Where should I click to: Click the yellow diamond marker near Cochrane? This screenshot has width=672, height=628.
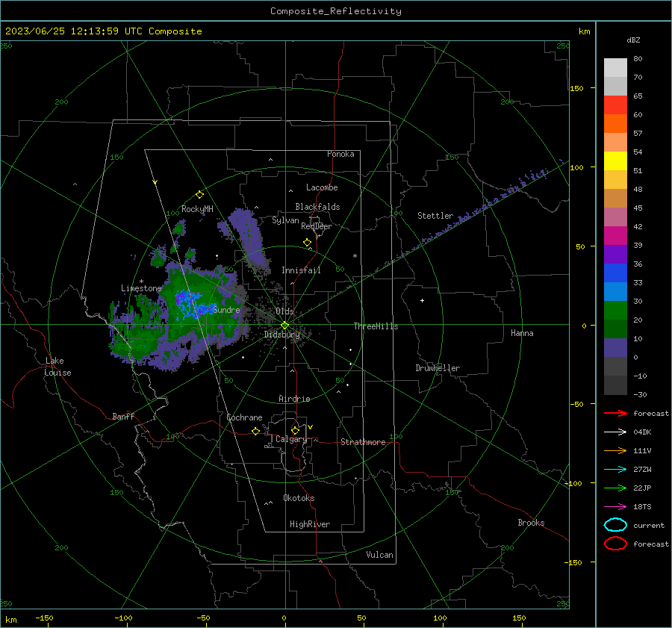point(255,431)
